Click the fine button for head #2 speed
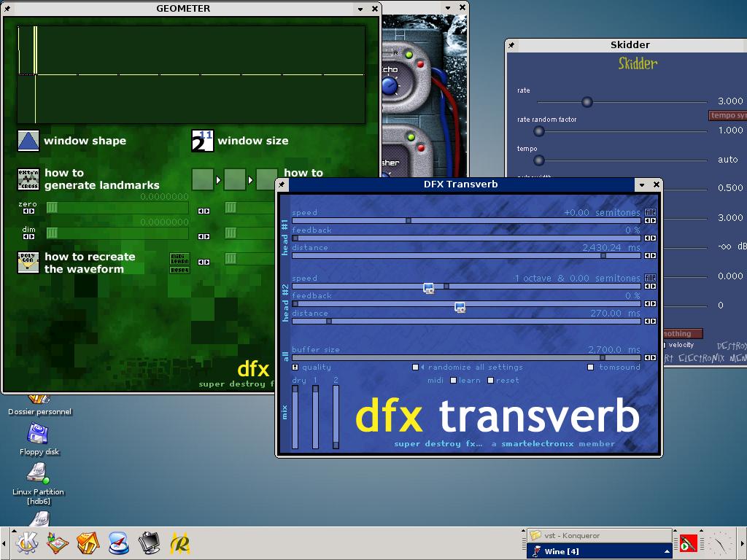Viewport: 747px width, 560px height. 650,278
